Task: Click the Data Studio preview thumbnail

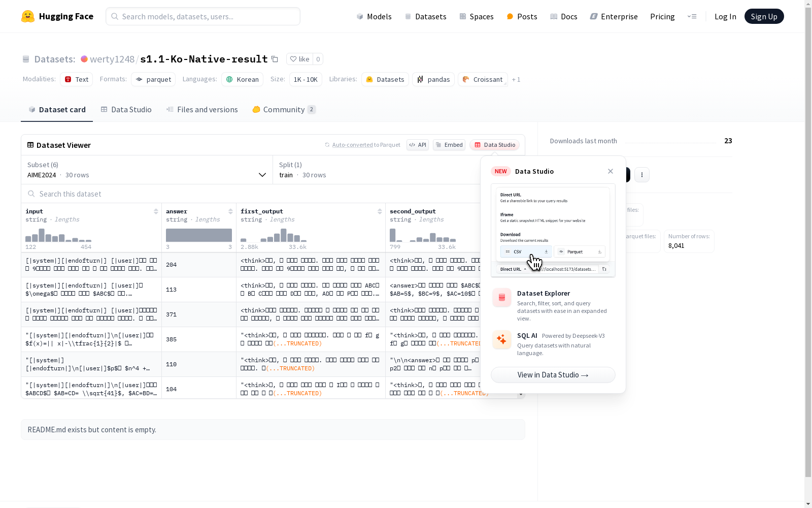Action: (x=553, y=231)
